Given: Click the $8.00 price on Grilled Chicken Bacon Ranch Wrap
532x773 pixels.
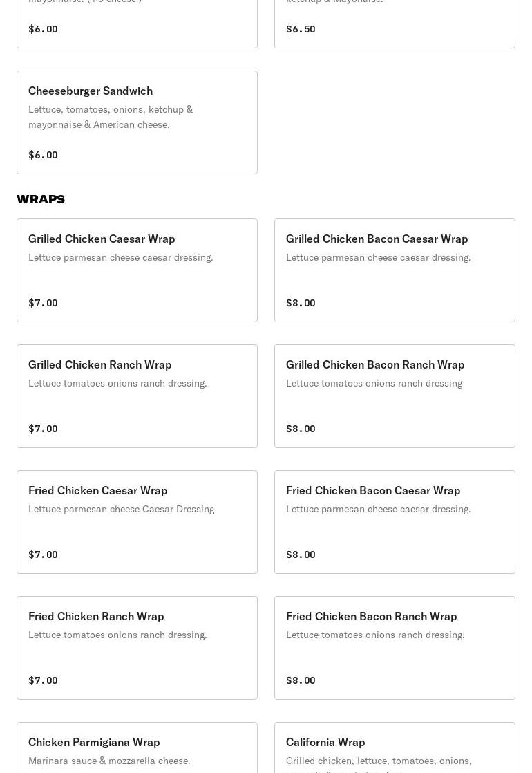Looking at the screenshot, I should (301, 429).
